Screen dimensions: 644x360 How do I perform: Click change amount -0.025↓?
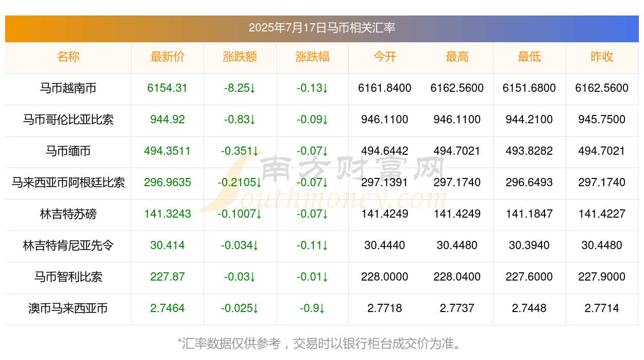click(x=240, y=308)
